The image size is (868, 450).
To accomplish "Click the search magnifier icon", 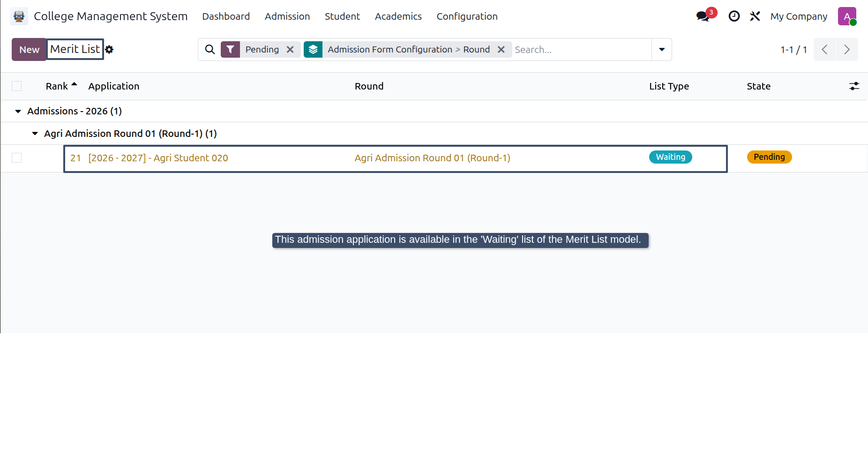I will tap(210, 50).
